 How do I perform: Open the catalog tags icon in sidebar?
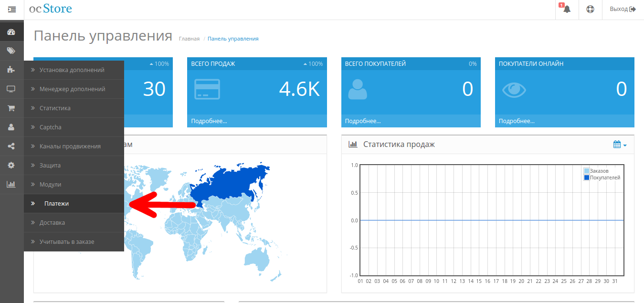click(11, 51)
